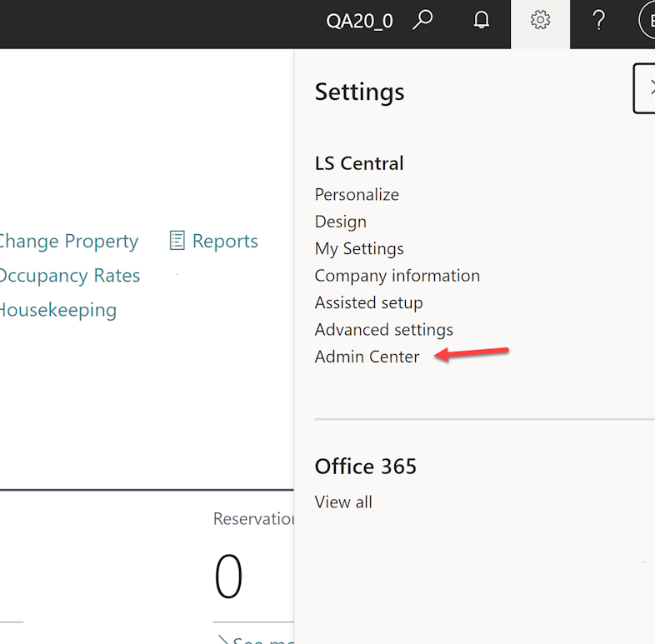The width and height of the screenshot is (655, 644).
Task: Open the Housekeeping link
Action: pos(57,310)
